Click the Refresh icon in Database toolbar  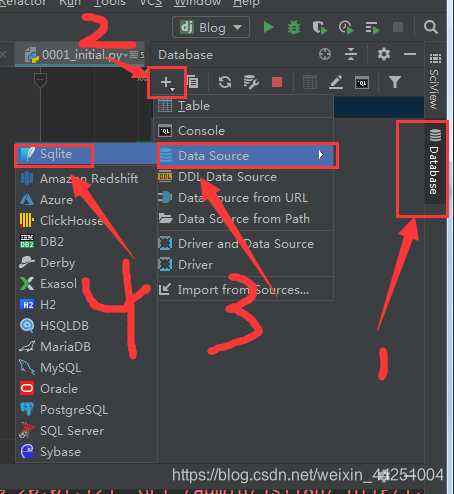[225, 82]
